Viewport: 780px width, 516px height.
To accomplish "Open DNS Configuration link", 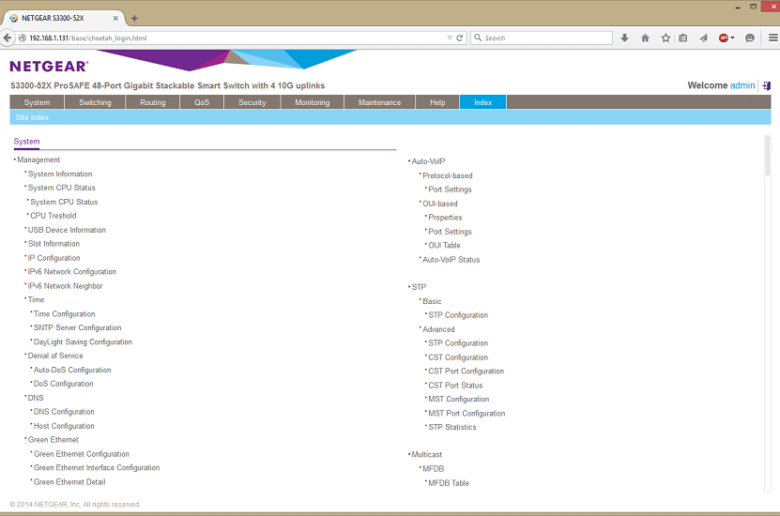I will click(x=64, y=412).
